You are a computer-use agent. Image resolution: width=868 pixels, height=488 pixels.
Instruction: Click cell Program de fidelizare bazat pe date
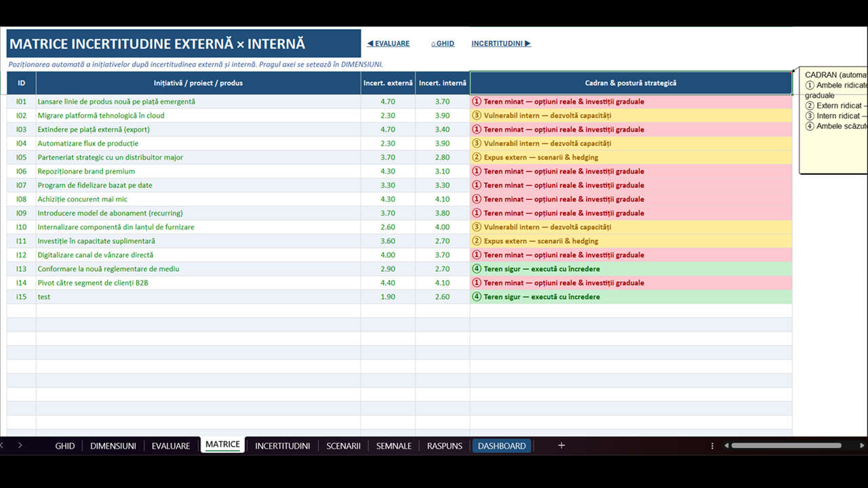pos(199,185)
